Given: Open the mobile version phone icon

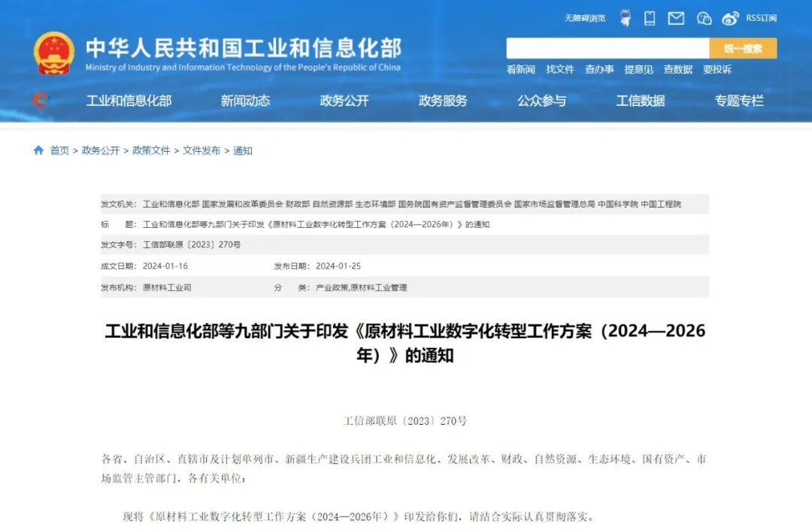Looking at the screenshot, I should 650,18.
